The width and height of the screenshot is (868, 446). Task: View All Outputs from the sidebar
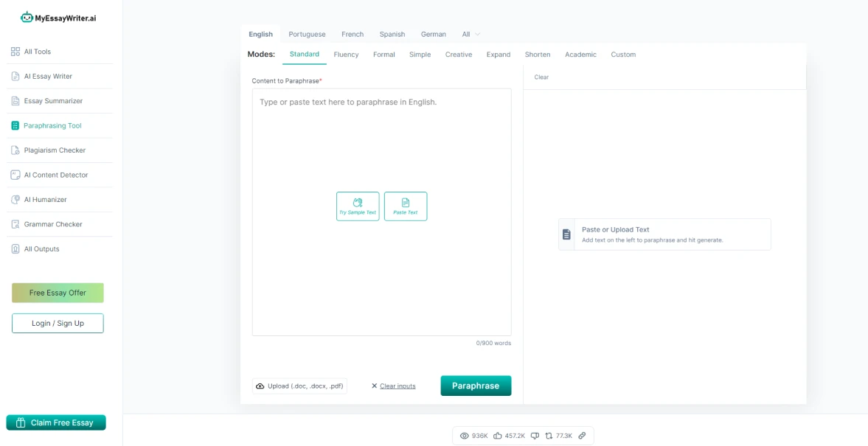(x=43, y=248)
